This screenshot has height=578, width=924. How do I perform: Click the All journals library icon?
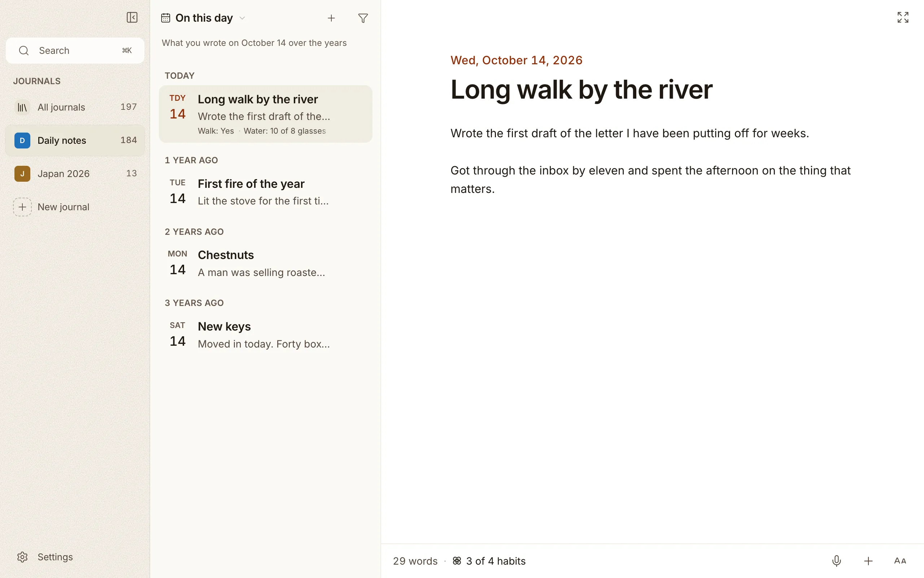(22, 107)
